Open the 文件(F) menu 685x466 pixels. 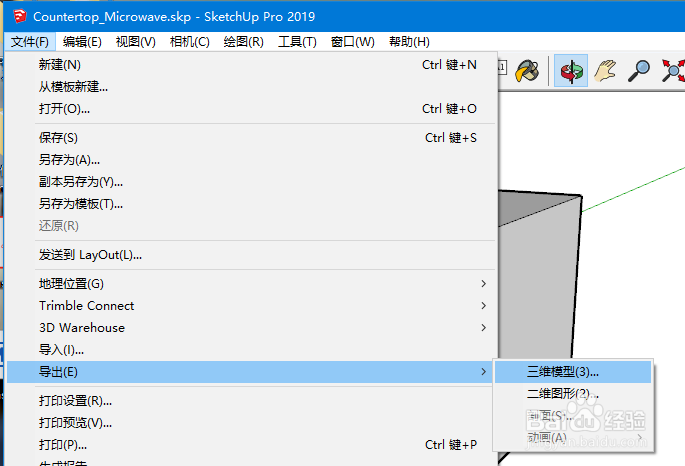pyautogui.click(x=30, y=42)
